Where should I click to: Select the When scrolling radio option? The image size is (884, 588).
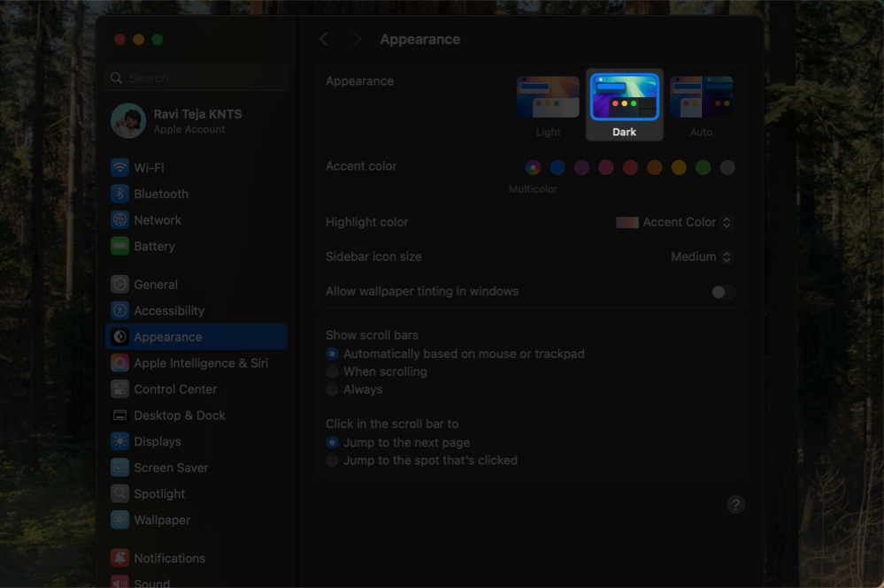(332, 371)
